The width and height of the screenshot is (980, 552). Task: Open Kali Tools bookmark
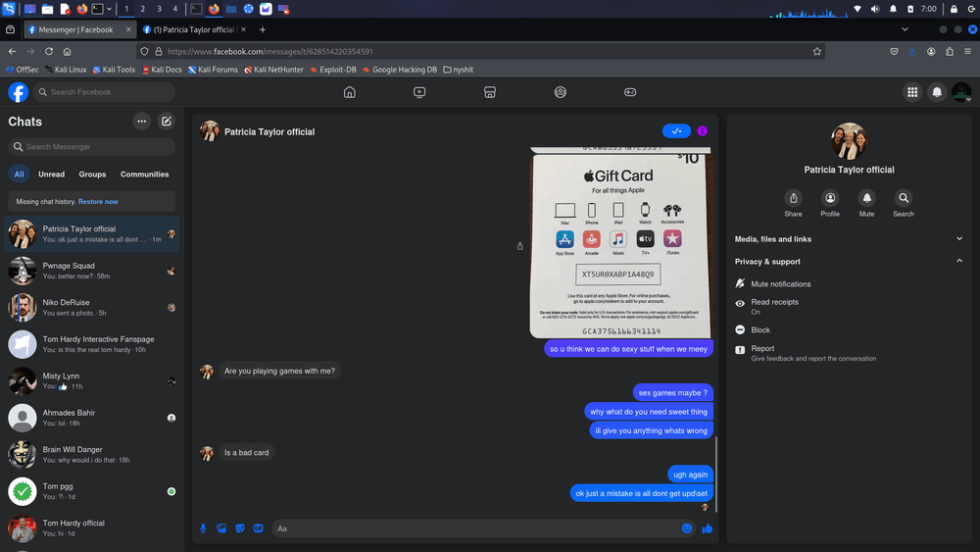[114, 70]
